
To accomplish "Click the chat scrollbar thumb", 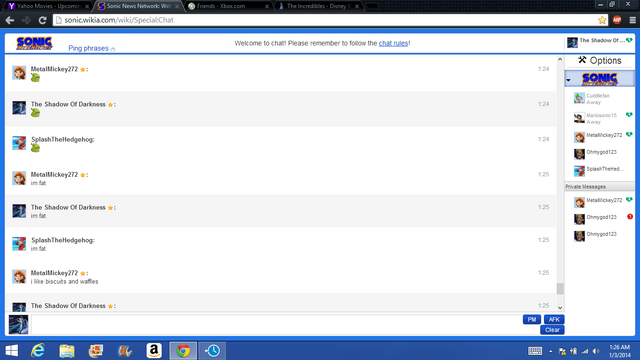I will (560, 288).
